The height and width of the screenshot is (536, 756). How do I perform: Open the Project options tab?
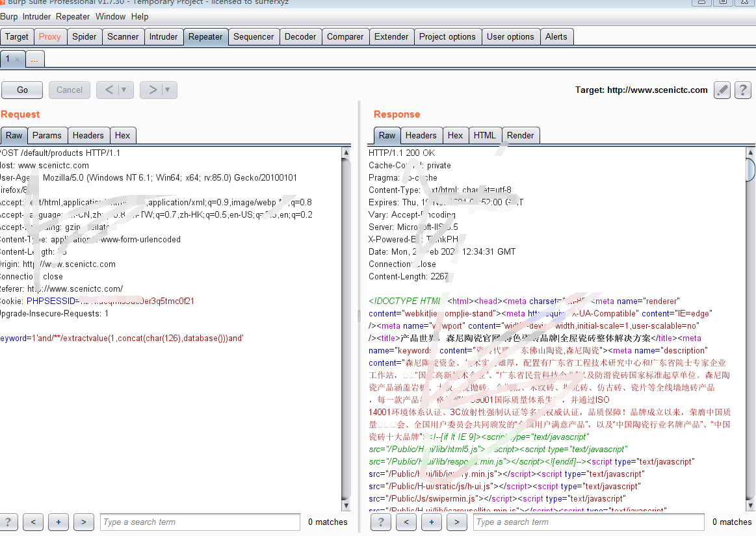pos(447,36)
